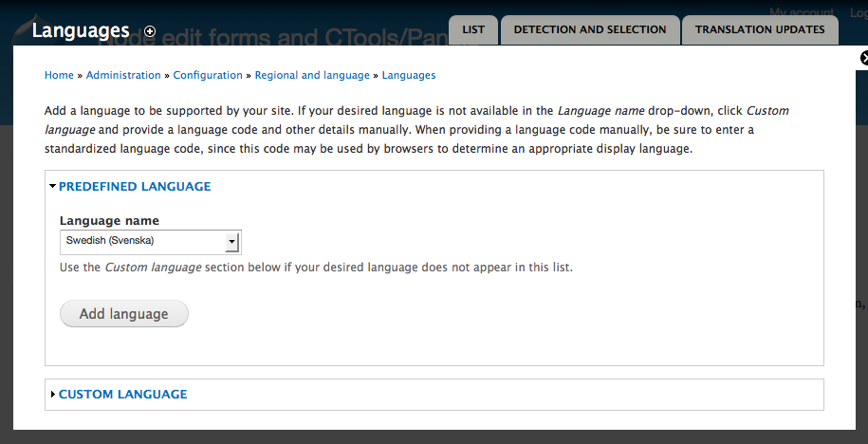Open the Swedish (Svenska) language dropdown
Image resolution: width=868 pixels, height=444 pixels.
[x=151, y=243]
